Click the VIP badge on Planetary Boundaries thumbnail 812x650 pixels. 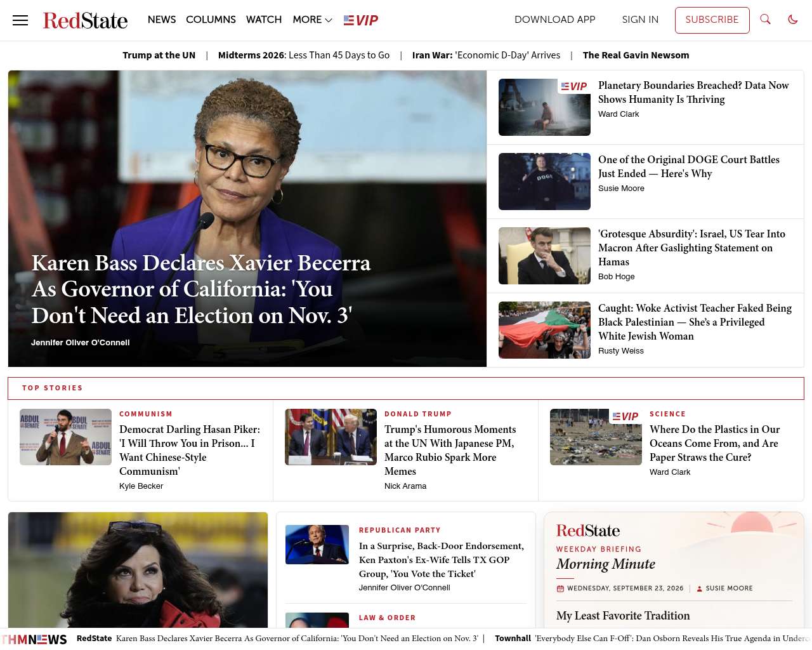click(574, 86)
